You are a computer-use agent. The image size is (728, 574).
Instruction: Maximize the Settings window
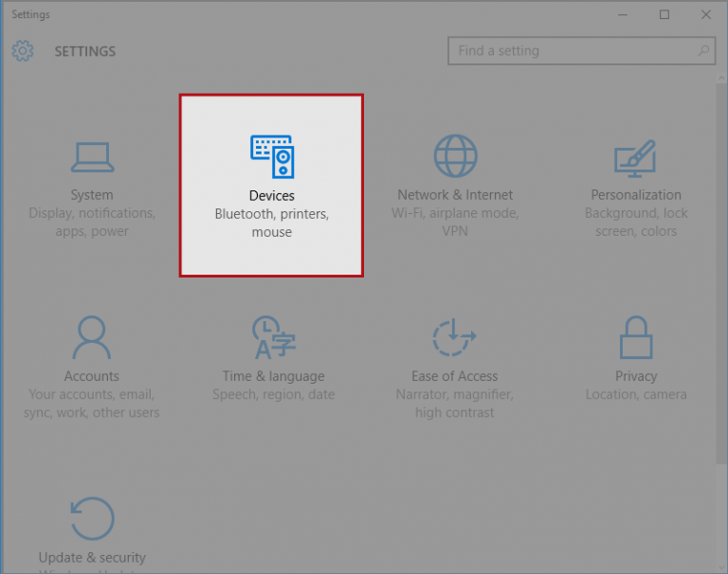[x=664, y=14]
